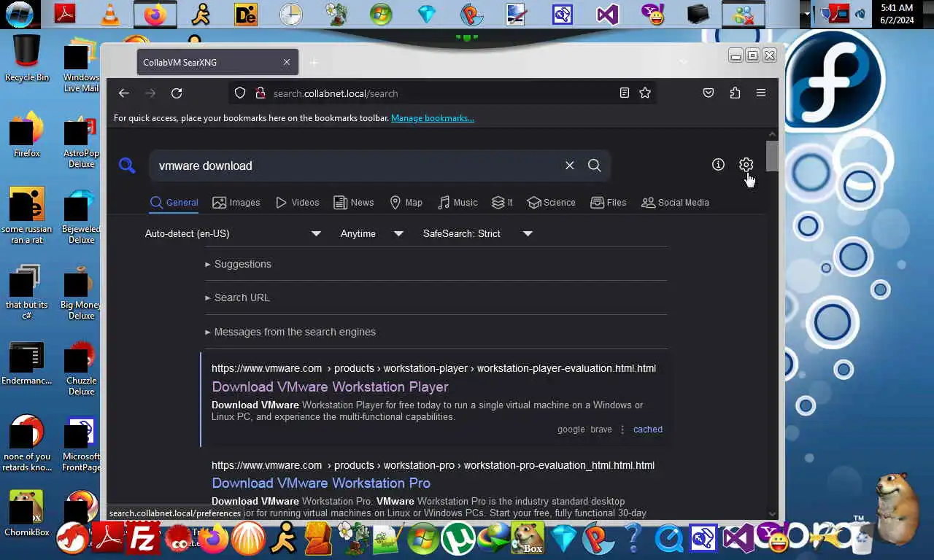Image resolution: width=934 pixels, height=560 pixels.
Task: Click the Manage bookmarks link
Action: point(433,118)
